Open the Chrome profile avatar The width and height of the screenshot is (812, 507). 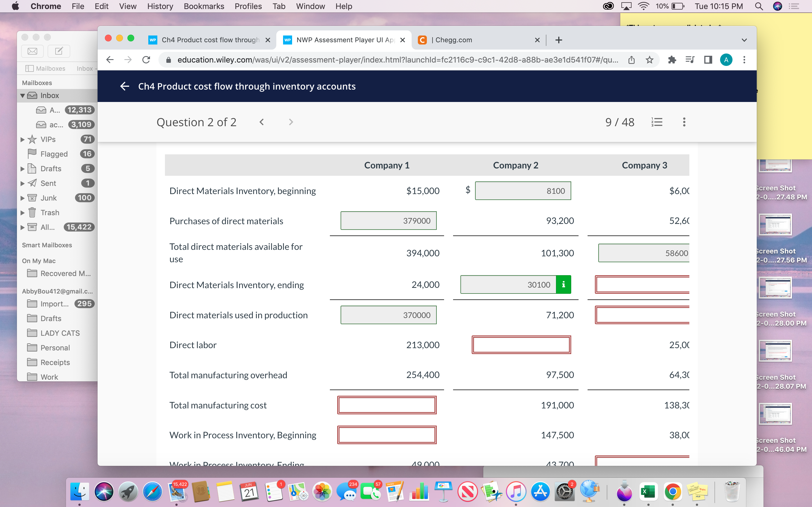[x=726, y=60]
